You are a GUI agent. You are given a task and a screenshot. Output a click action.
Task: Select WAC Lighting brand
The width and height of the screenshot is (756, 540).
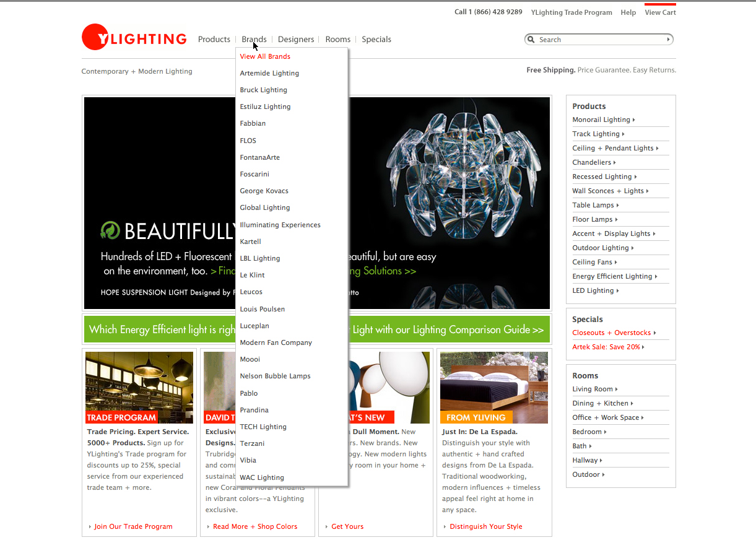262,477
